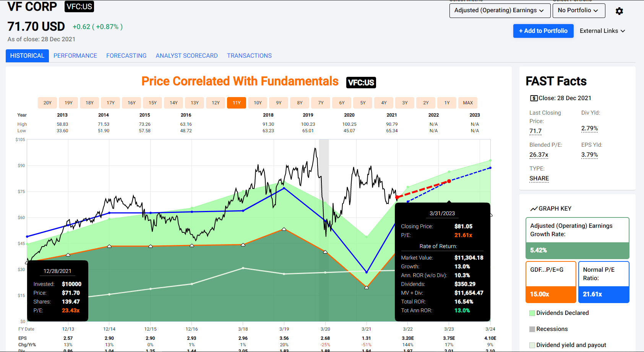
Task: Switch to the PERFORMANCE tab
Action: coord(75,56)
